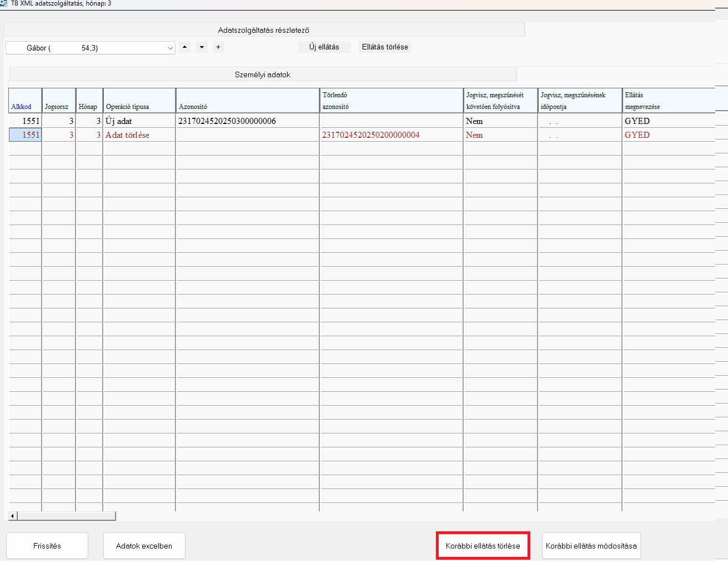Viewport: 728px width, 563px height.
Task: Click the Új ellátás button
Action: pyautogui.click(x=324, y=47)
